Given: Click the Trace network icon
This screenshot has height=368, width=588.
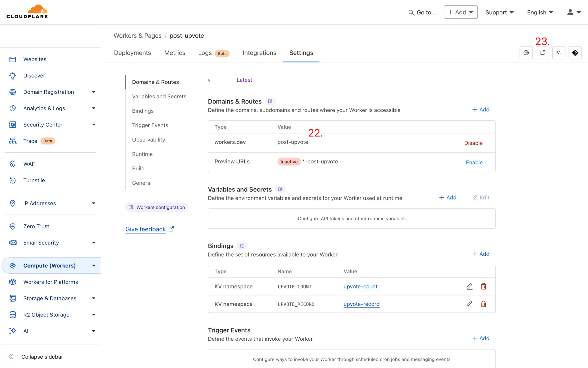Looking at the screenshot, I should click(13, 141).
